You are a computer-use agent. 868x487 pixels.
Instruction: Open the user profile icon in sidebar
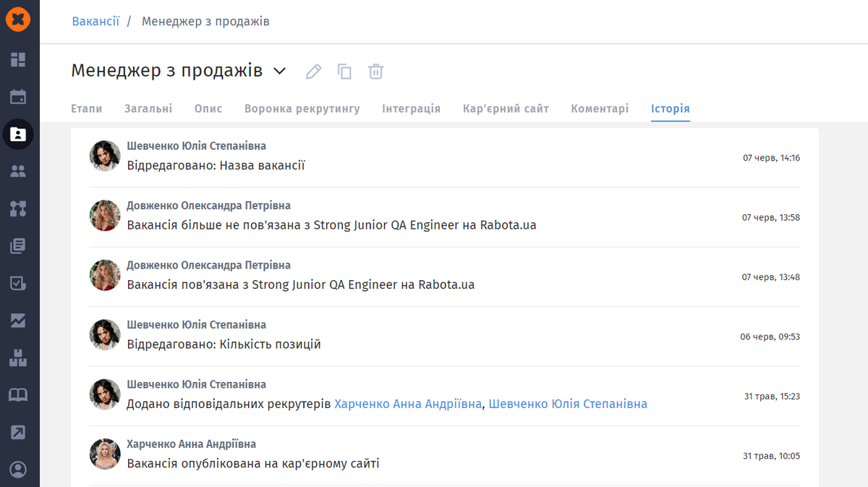pyautogui.click(x=18, y=469)
